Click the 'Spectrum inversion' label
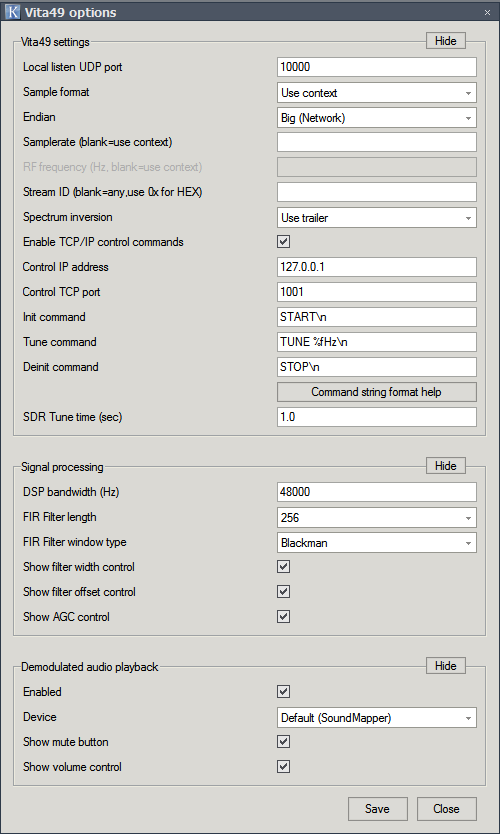Viewport: 500px width, 834px height. [x=68, y=217]
